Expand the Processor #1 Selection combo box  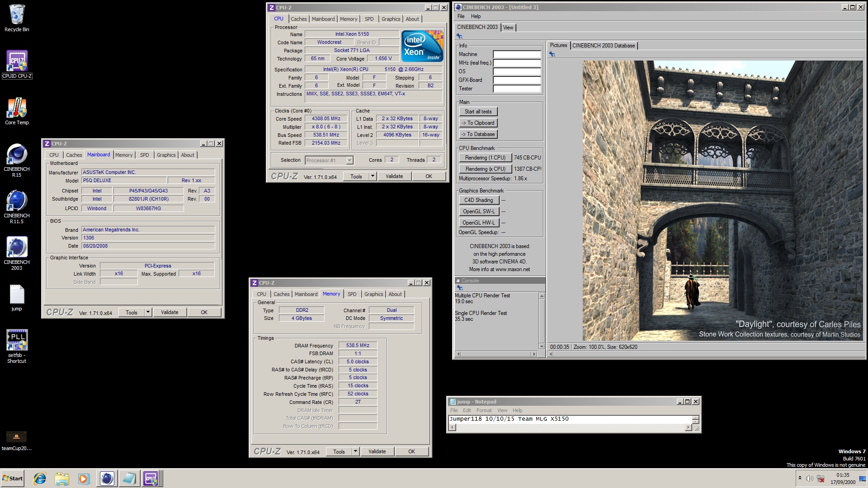pyautogui.click(x=350, y=160)
